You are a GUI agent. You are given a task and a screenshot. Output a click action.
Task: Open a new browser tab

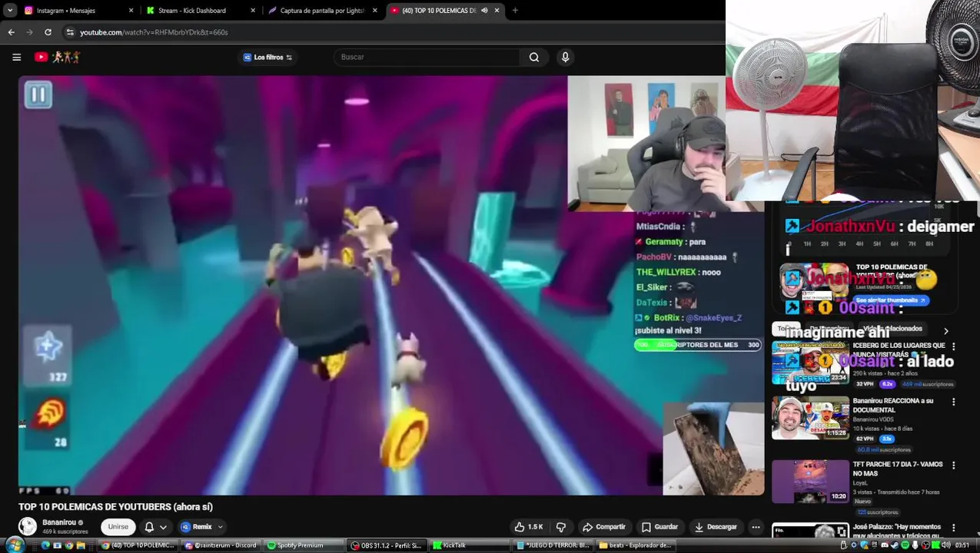[x=515, y=10]
